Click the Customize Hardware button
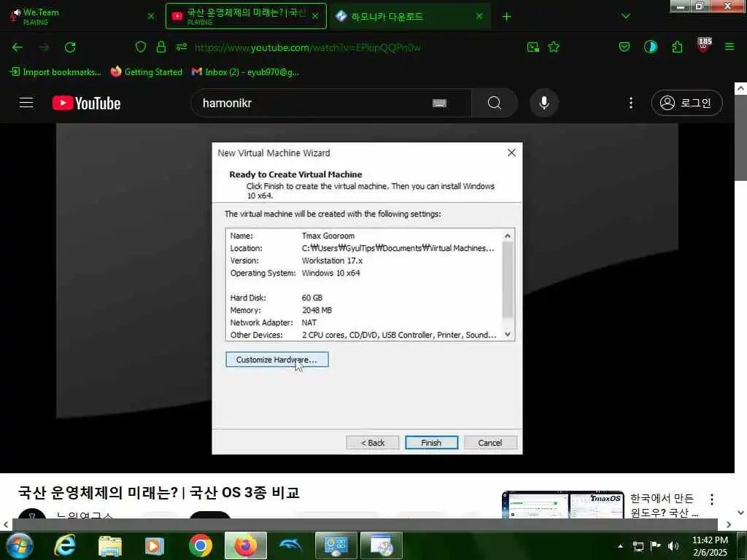Screen dimensions: 747x560 (x=276, y=359)
